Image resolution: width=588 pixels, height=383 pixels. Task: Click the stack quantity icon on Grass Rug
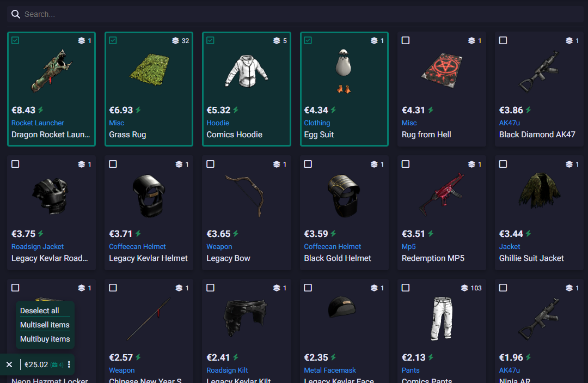tap(175, 40)
